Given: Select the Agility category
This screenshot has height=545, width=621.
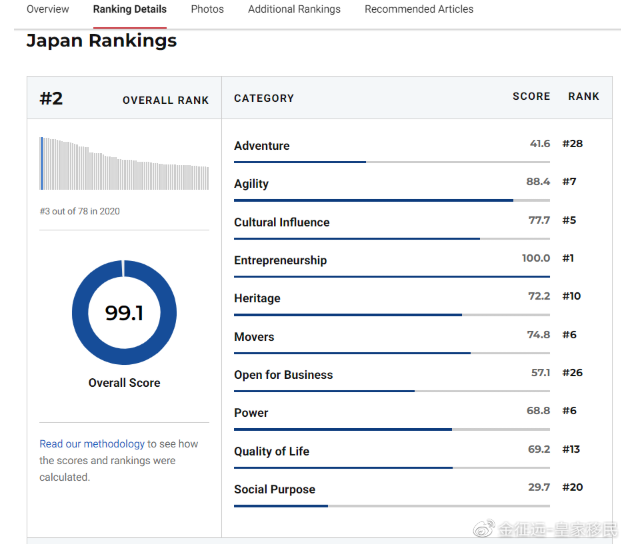Looking at the screenshot, I should pos(251,184).
